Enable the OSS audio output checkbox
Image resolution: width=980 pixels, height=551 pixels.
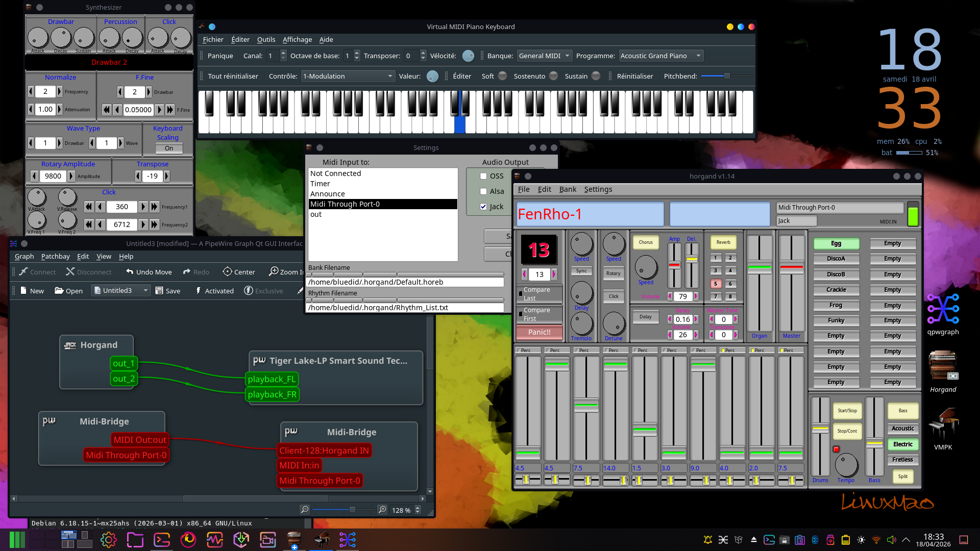click(x=483, y=176)
